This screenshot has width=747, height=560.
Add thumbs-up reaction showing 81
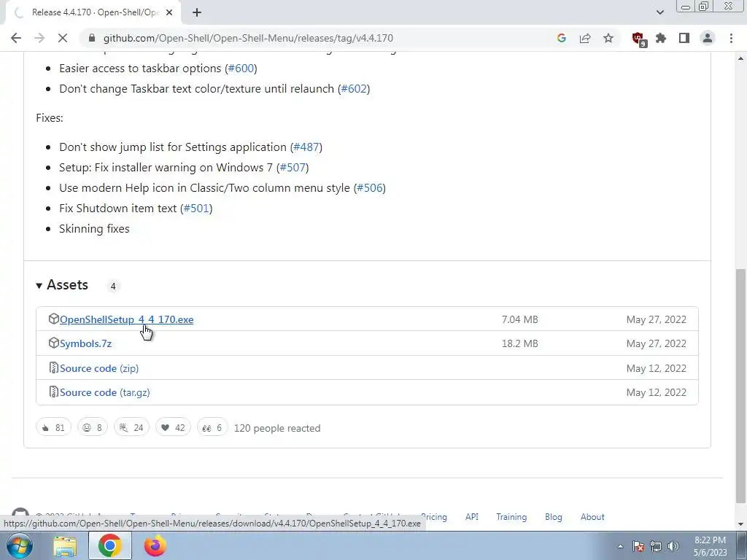pos(53,427)
